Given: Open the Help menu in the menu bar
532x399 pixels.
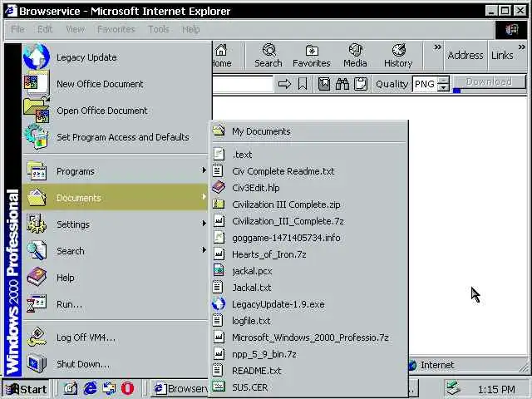Looking at the screenshot, I should 190,29.
